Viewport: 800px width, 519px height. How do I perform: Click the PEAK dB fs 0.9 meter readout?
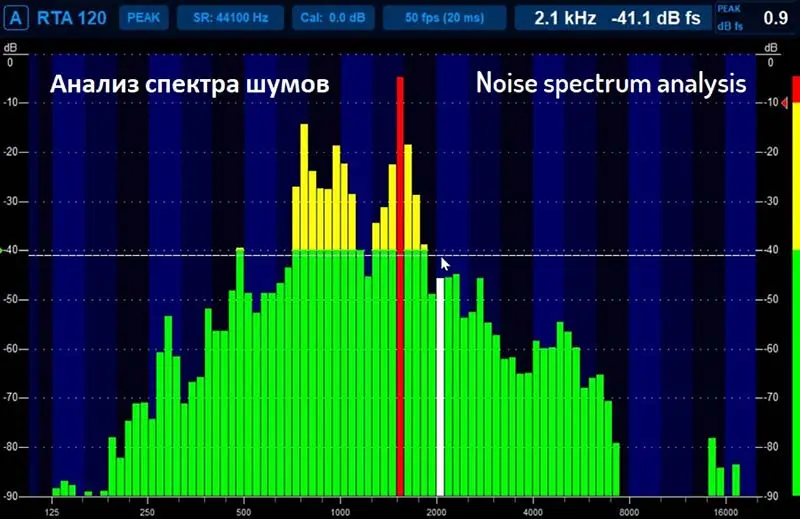pyautogui.click(x=756, y=18)
